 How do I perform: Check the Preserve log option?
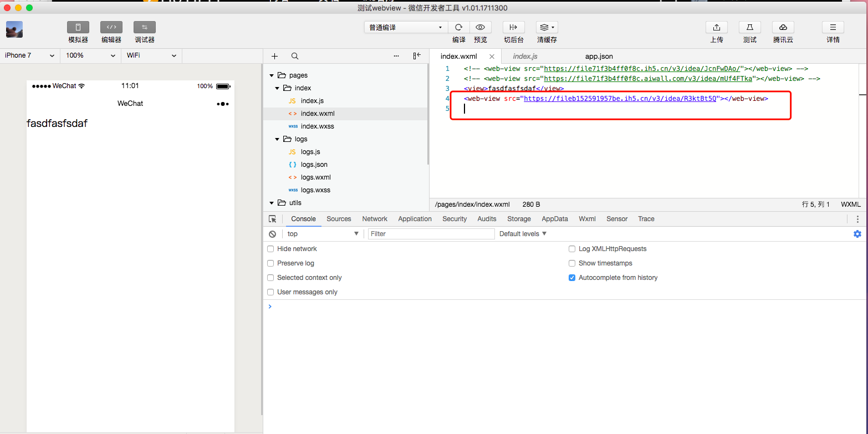[x=270, y=263]
